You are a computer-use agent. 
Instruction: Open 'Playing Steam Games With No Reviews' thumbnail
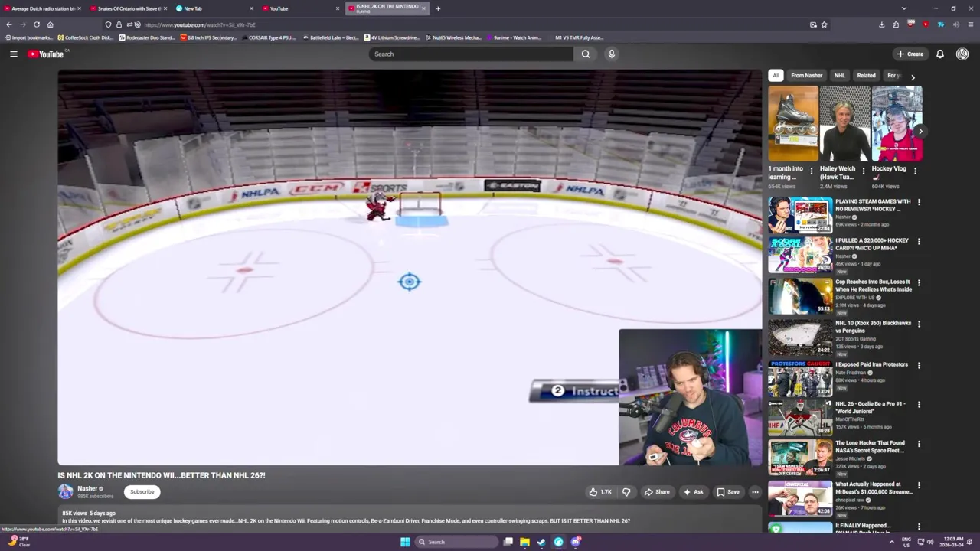(x=800, y=215)
